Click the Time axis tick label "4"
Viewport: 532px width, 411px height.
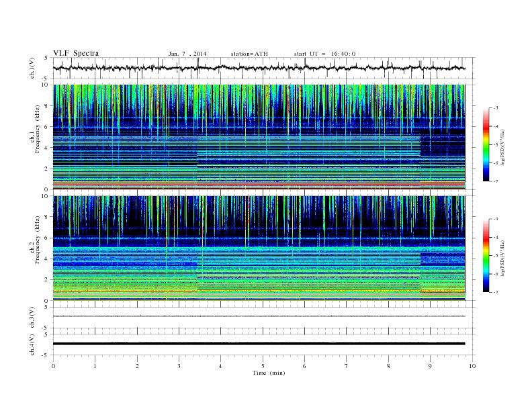220,366
